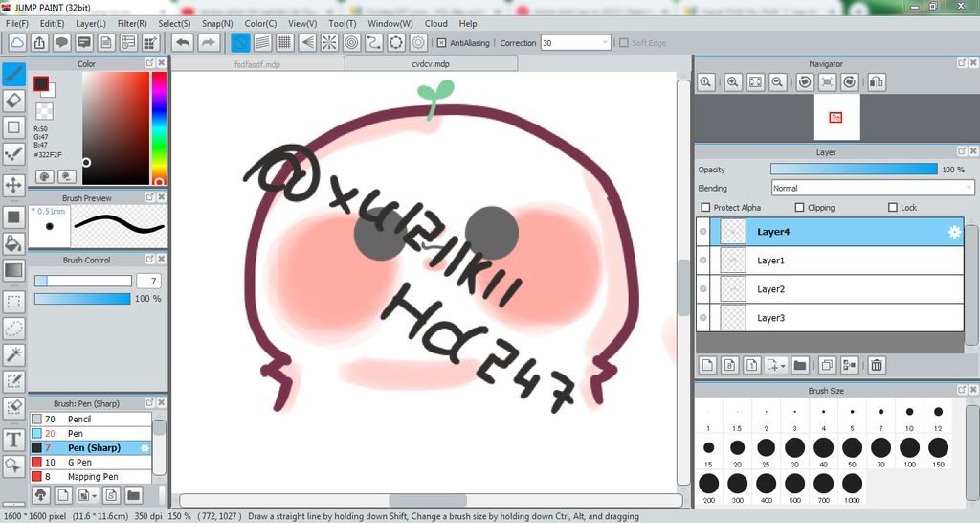Enable the layer Lock checkbox
Screen dimensions: 980x523
coord(893,207)
